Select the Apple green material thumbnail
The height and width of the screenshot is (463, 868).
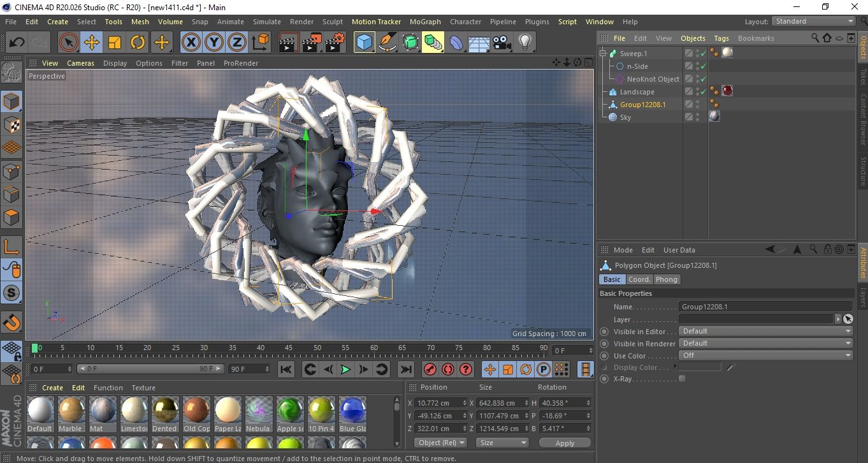pos(290,411)
